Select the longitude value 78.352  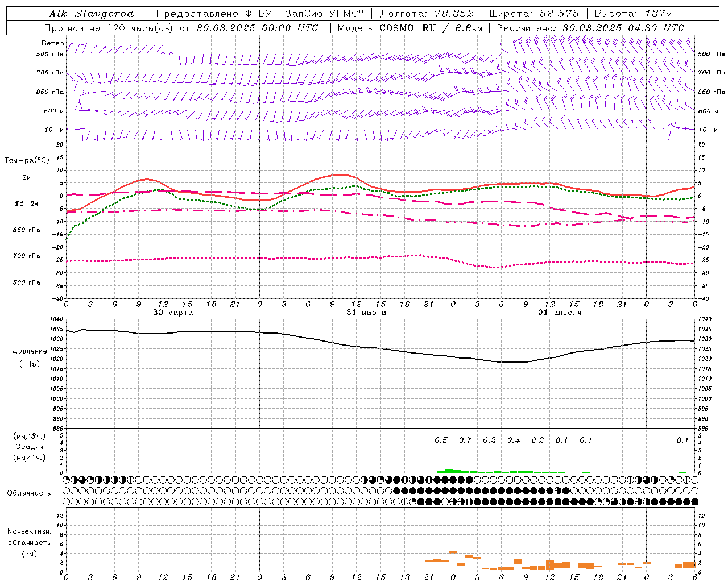click(x=450, y=14)
